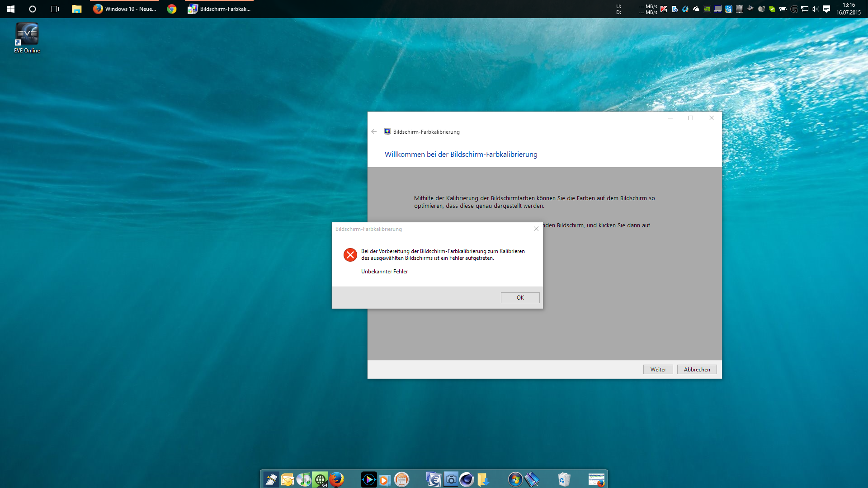Open the Action Center notifications icon
868x488 pixels.
click(826, 9)
